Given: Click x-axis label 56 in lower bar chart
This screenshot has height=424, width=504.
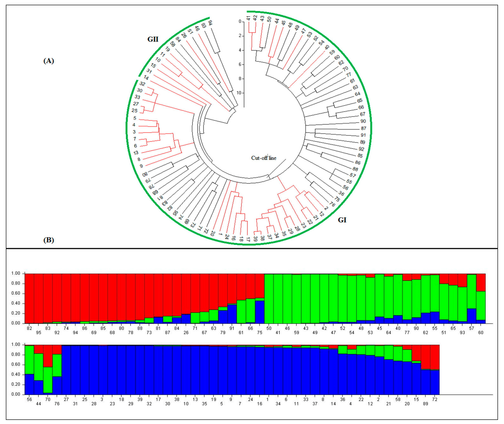Looking at the screenshot, I should tap(29, 399).
